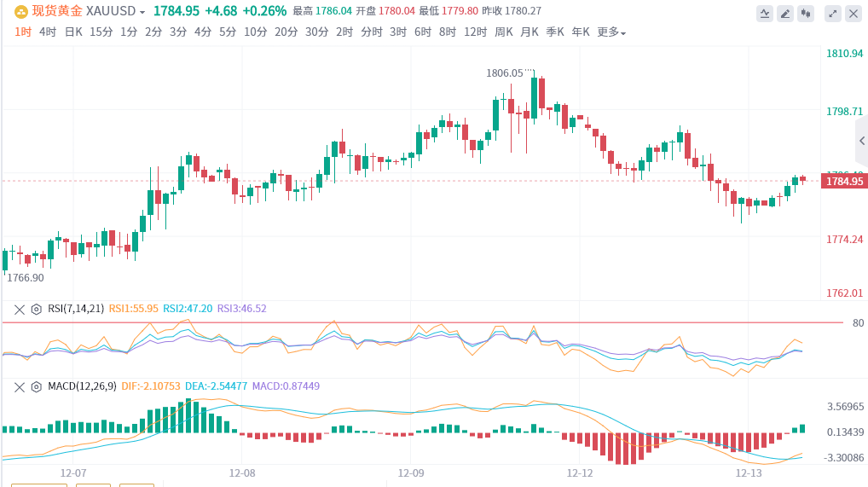
Task: Click the 12-13 date label on time axis
Action: (749, 473)
